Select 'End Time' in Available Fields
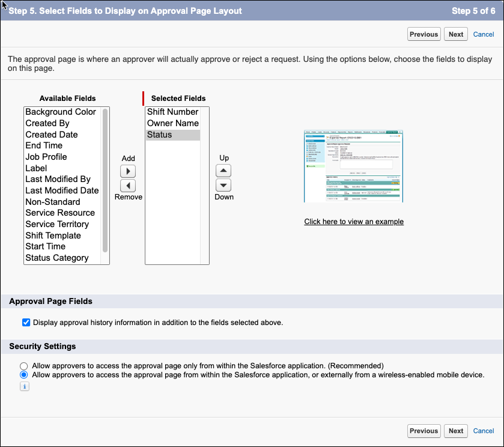The image size is (504, 447). [62, 145]
